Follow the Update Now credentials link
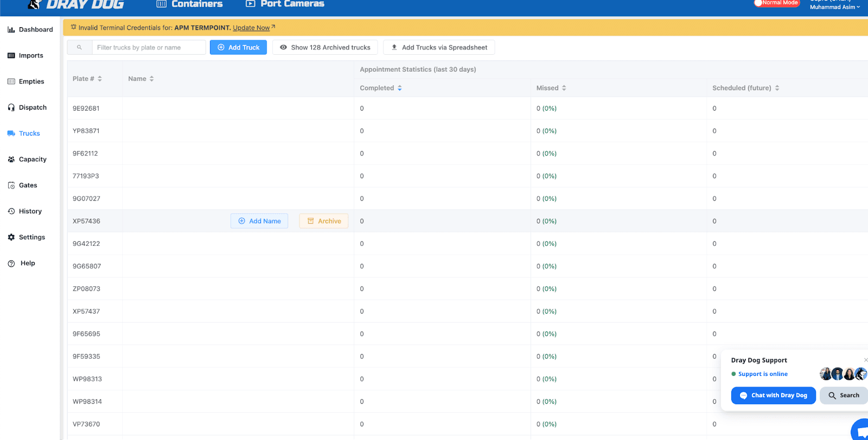 [x=251, y=28]
